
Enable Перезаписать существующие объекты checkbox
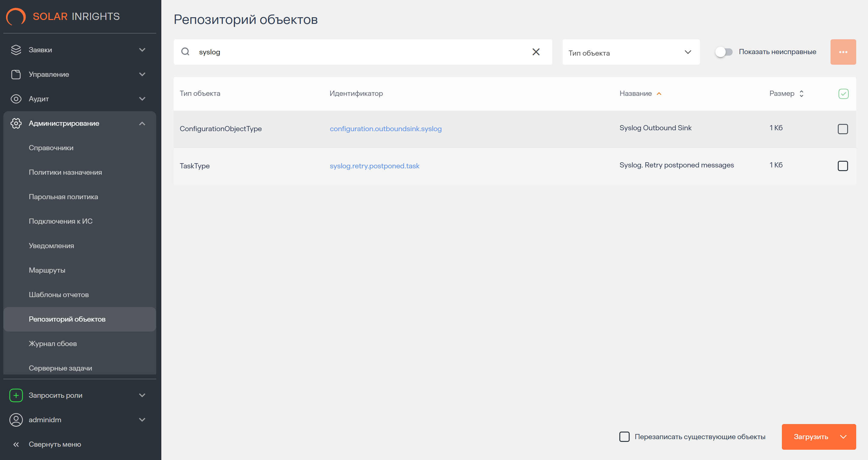pyautogui.click(x=624, y=437)
